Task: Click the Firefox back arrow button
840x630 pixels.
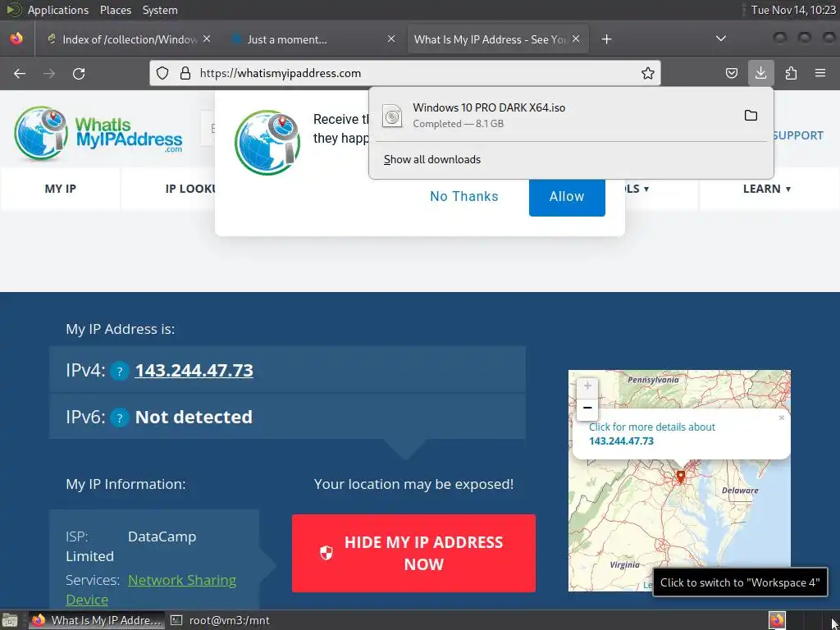Action: 20,73
